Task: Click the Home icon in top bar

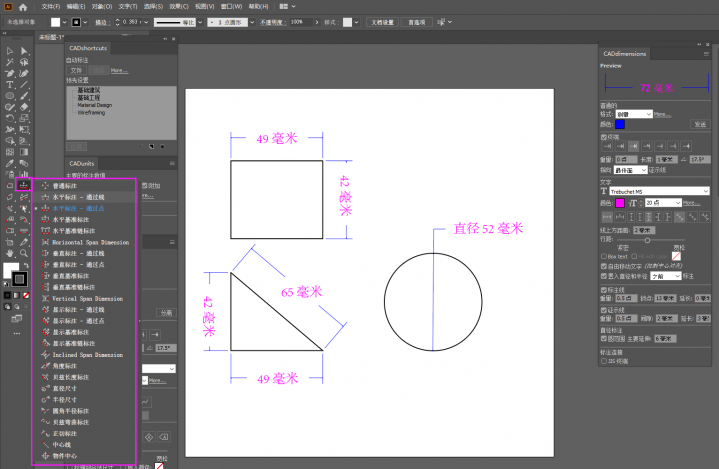Action: pos(24,6)
